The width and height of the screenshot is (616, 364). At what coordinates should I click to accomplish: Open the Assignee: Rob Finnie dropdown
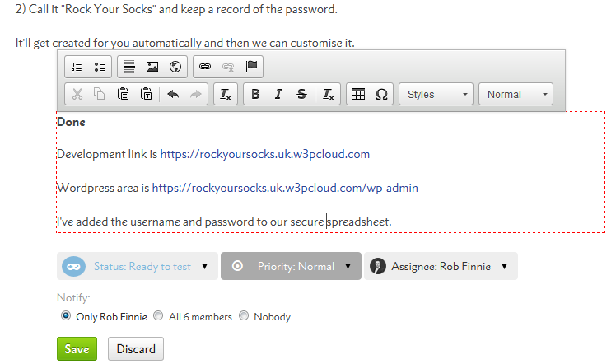pyautogui.click(x=441, y=266)
